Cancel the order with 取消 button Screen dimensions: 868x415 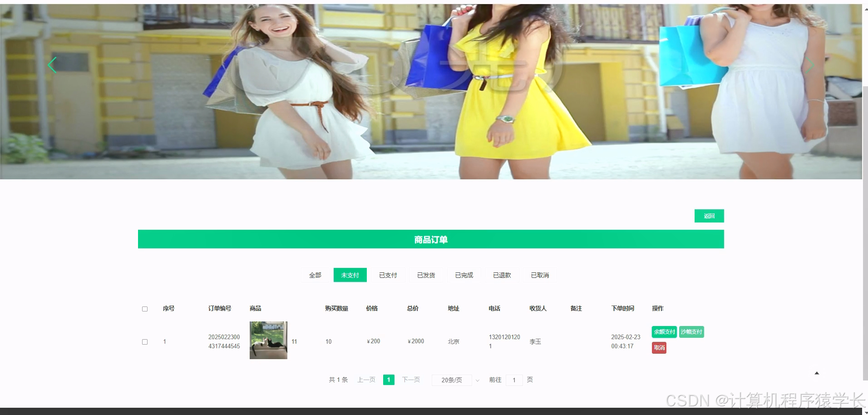click(x=659, y=348)
